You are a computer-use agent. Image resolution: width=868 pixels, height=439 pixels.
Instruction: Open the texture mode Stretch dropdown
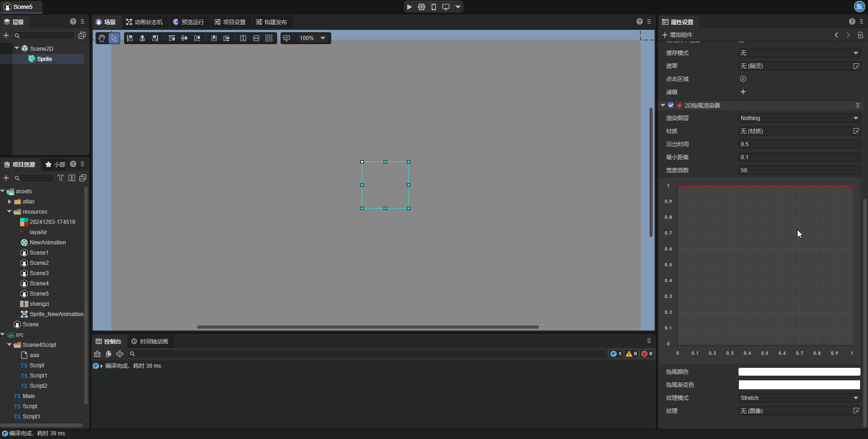[x=799, y=398]
